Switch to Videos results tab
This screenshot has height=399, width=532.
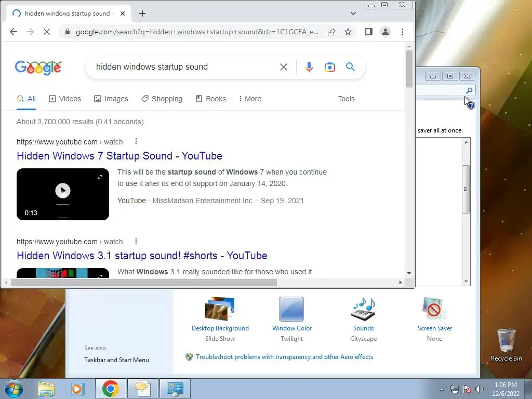(65, 99)
